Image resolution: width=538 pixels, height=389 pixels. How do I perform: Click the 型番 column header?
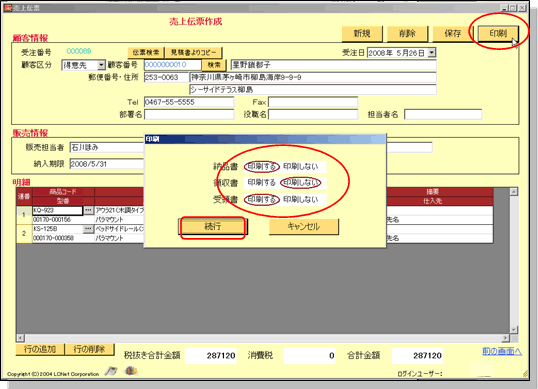[x=63, y=201]
